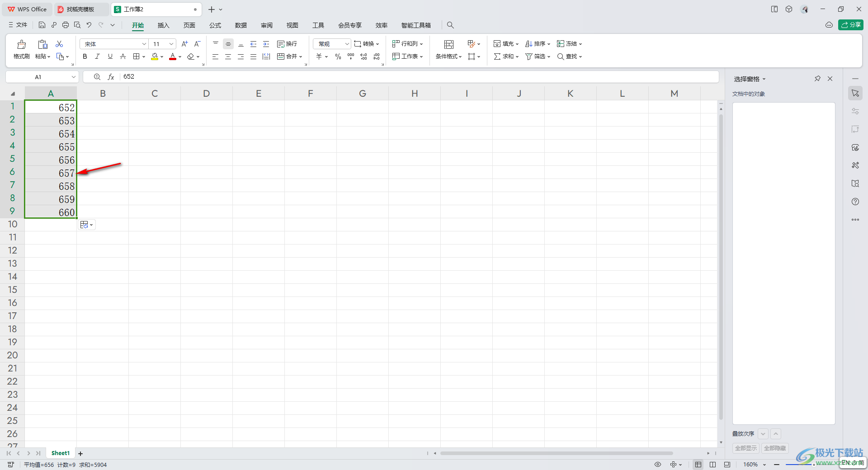Open the Formulas (公式) ribbon tab

215,25
